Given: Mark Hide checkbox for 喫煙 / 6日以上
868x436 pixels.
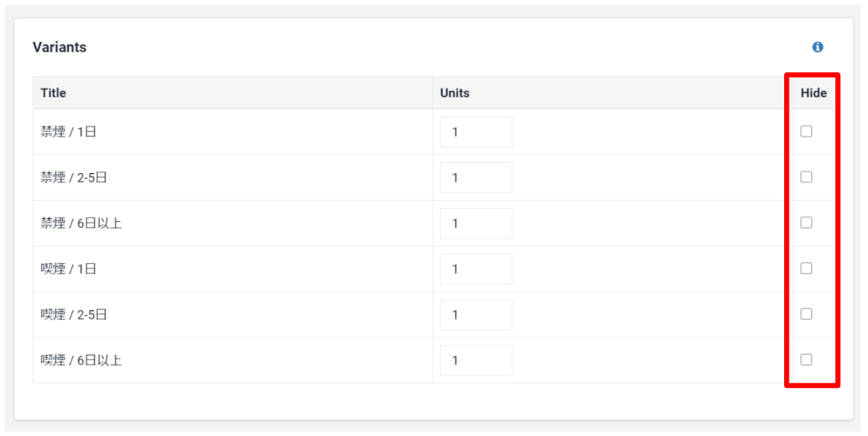Looking at the screenshot, I should (806, 359).
